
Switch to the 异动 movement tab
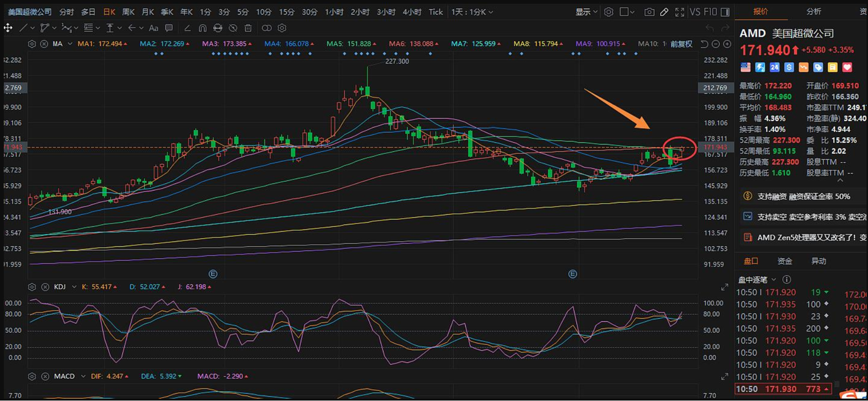(818, 261)
